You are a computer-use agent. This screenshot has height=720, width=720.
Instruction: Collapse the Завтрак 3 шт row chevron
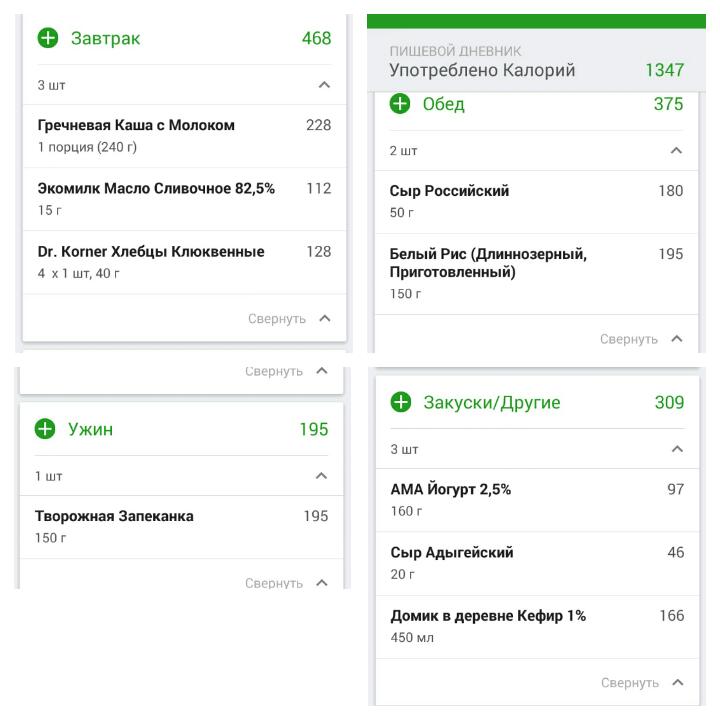[x=324, y=85]
